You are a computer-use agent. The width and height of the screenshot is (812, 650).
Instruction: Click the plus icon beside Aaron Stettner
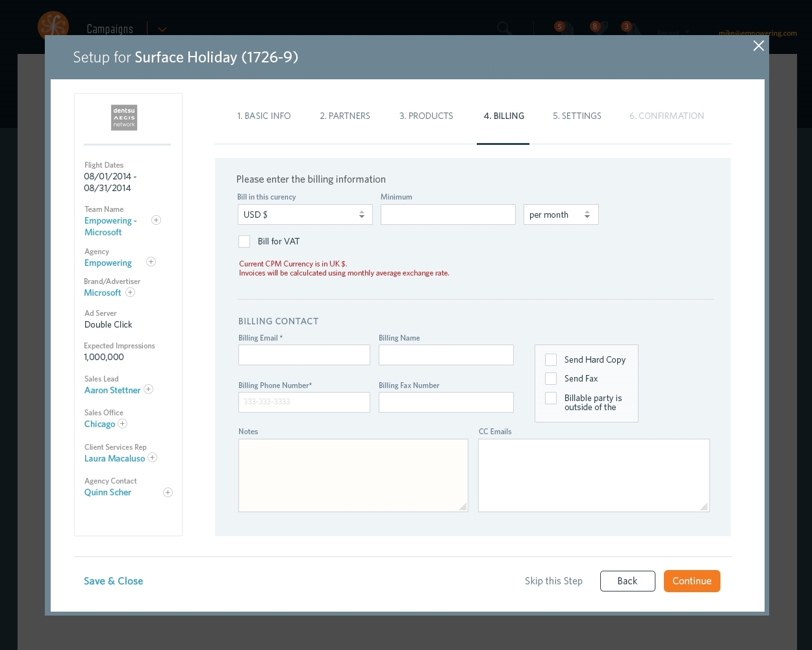[x=148, y=389]
